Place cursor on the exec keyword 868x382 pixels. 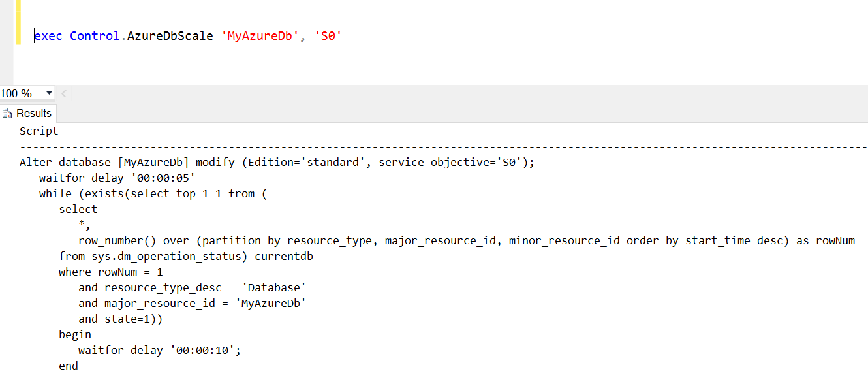48,36
